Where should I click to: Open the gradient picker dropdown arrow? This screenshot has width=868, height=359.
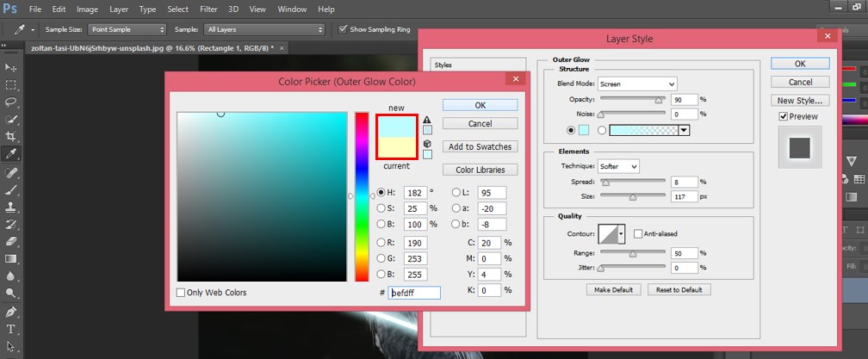tap(685, 131)
